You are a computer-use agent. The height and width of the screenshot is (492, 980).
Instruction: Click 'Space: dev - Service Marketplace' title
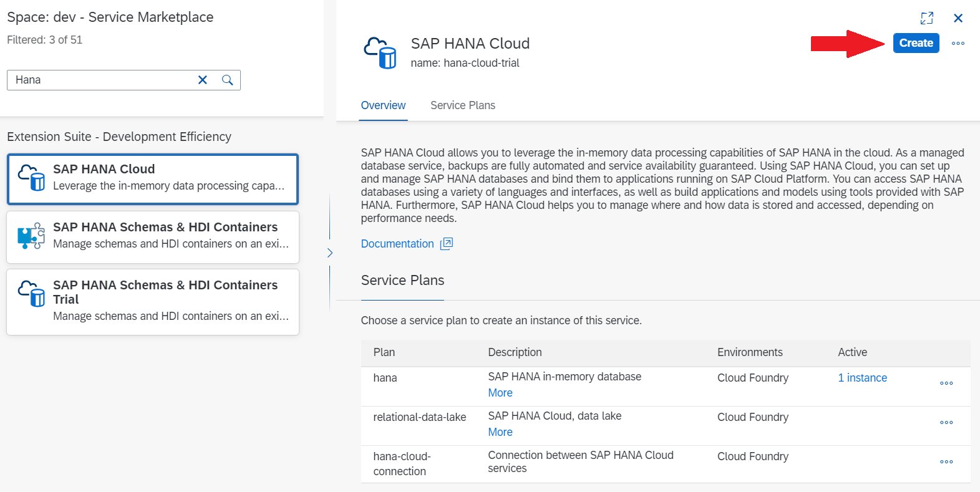(110, 17)
